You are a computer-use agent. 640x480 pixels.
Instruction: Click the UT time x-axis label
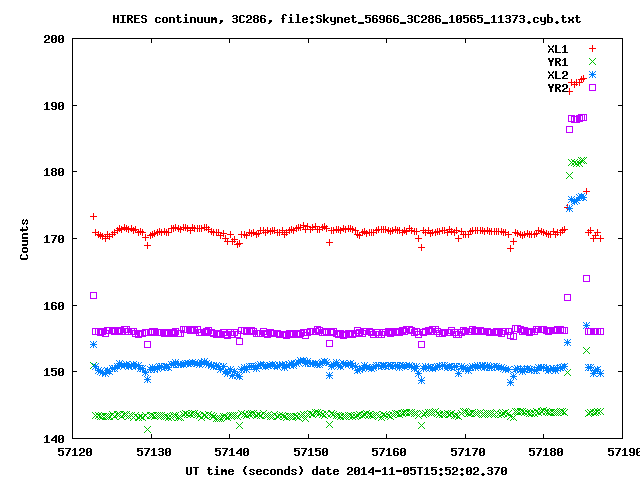click(346, 471)
